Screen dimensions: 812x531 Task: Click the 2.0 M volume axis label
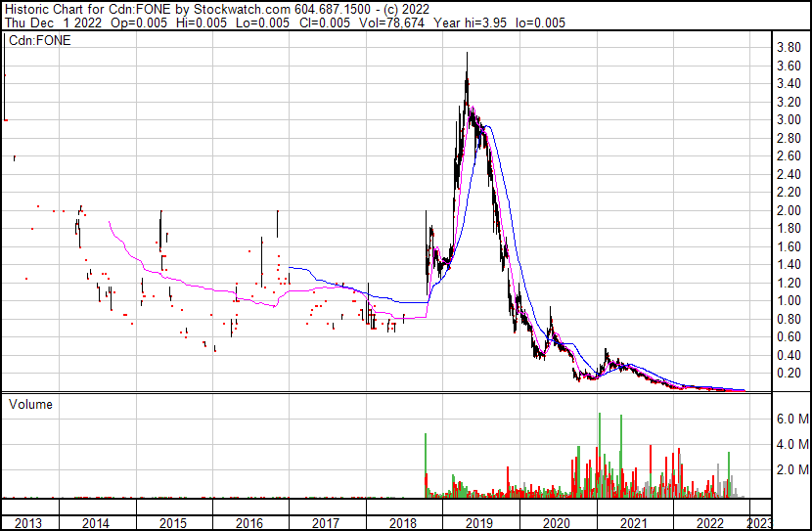789,469
